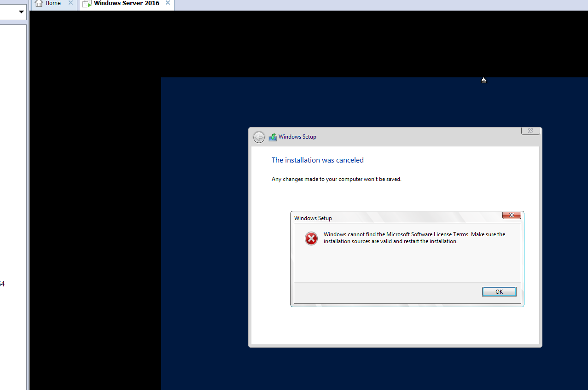Image resolution: width=588 pixels, height=390 pixels.
Task: Click the system icon on the Windows Setup window corner
Action: 530,131
